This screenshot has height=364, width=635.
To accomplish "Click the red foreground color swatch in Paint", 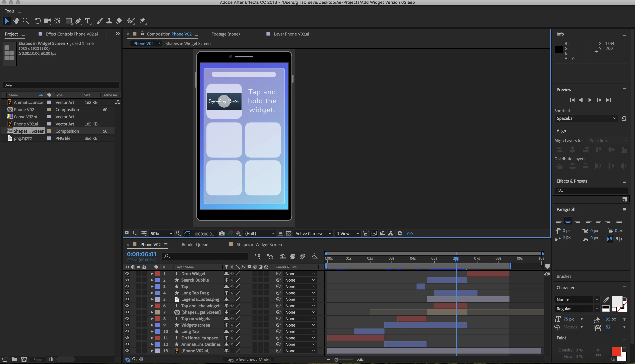I will pos(616,351).
